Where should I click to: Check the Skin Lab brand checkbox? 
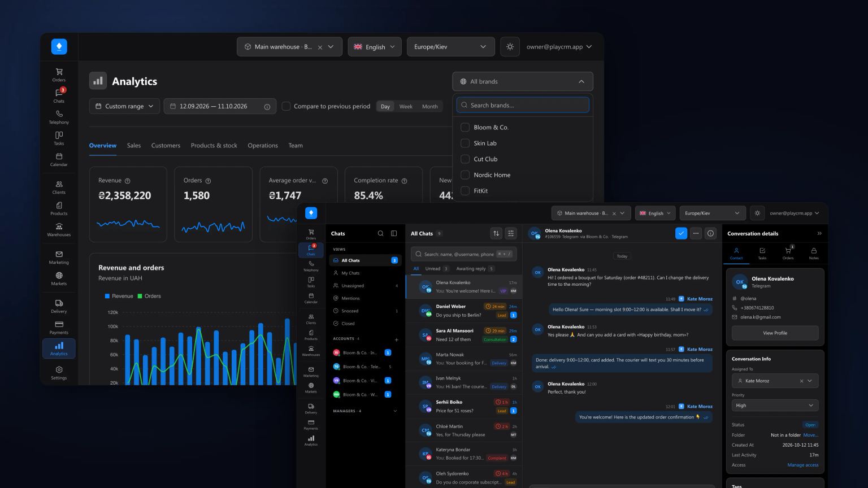pyautogui.click(x=465, y=143)
